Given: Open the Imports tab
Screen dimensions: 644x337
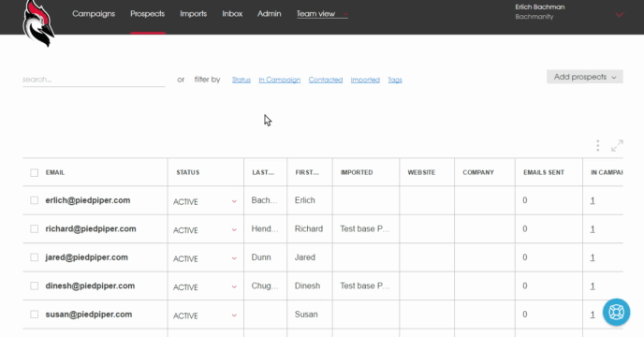Looking at the screenshot, I should (x=193, y=13).
